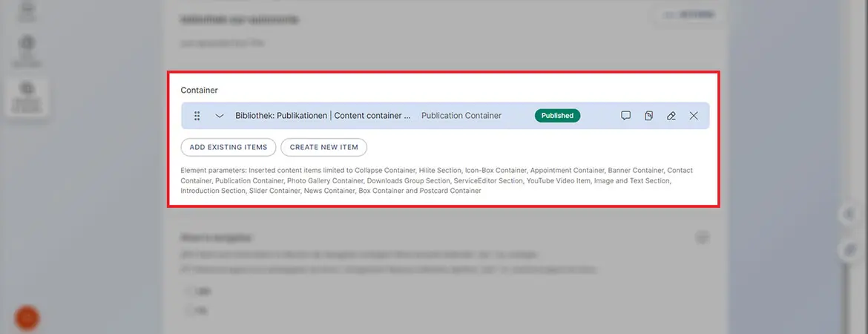Click the orange round button at bottom left
The height and width of the screenshot is (334, 868).
pyautogui.click(x=27, y=318)
